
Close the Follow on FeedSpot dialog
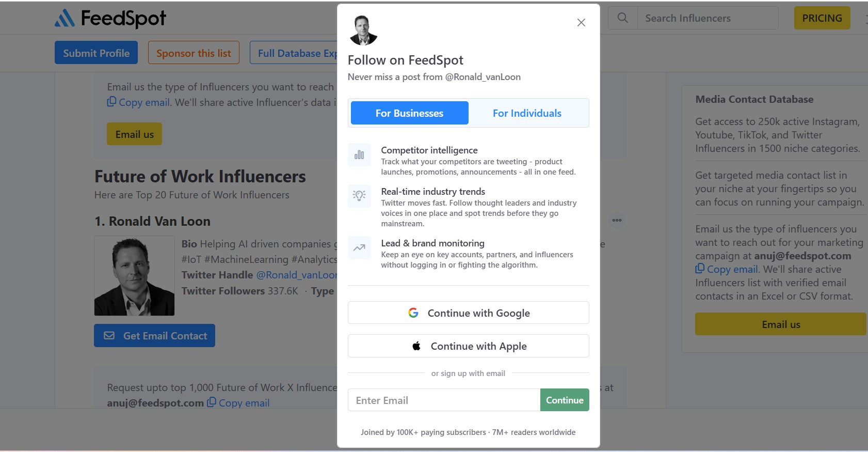(581, 23)
